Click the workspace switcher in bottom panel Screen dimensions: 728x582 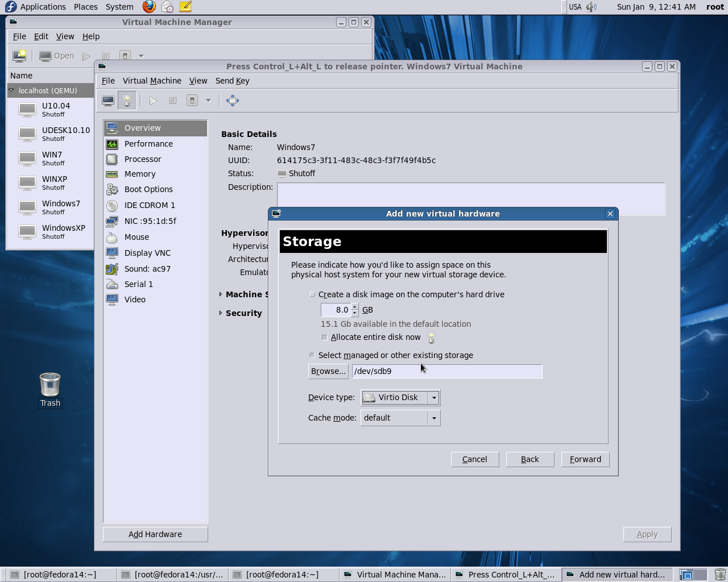[x=694, y=575]
